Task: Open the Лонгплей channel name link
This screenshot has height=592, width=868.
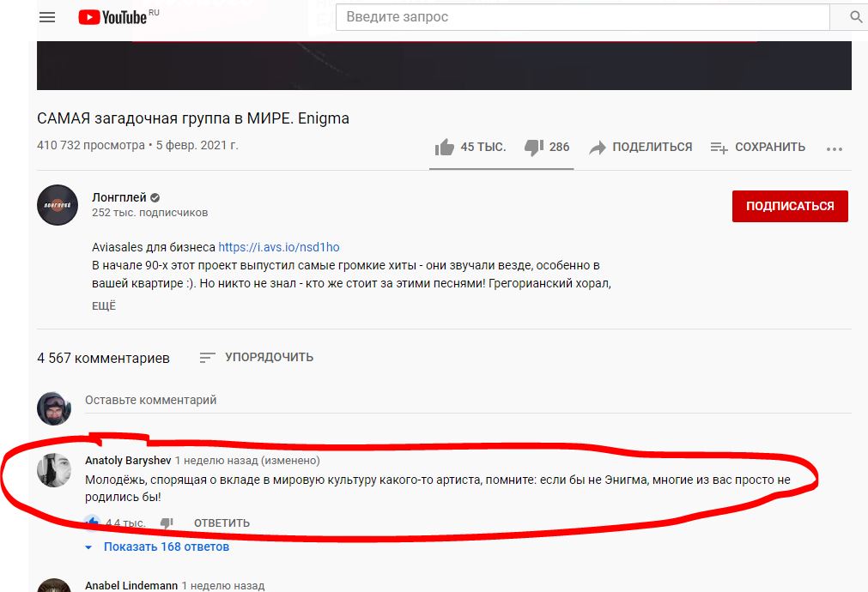Action: (x=119, y=197)
